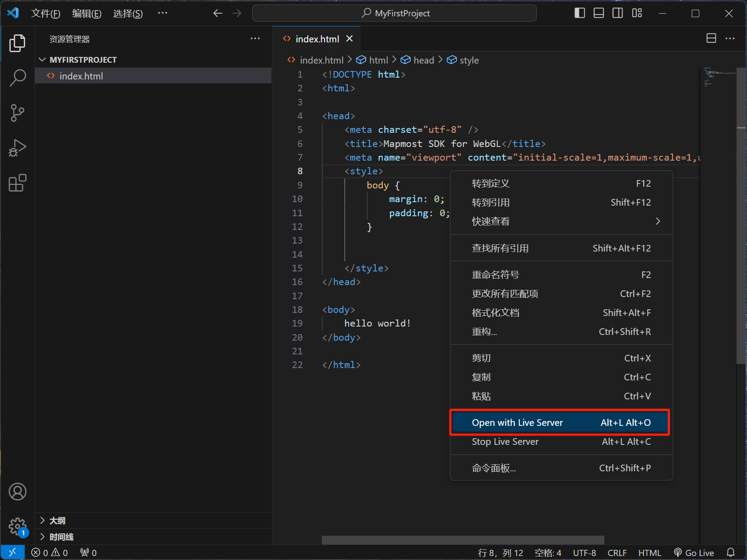Open the title bar overflow menu ellipsis
This screenshot has width=747, height=560.
[x=162, y=13]
